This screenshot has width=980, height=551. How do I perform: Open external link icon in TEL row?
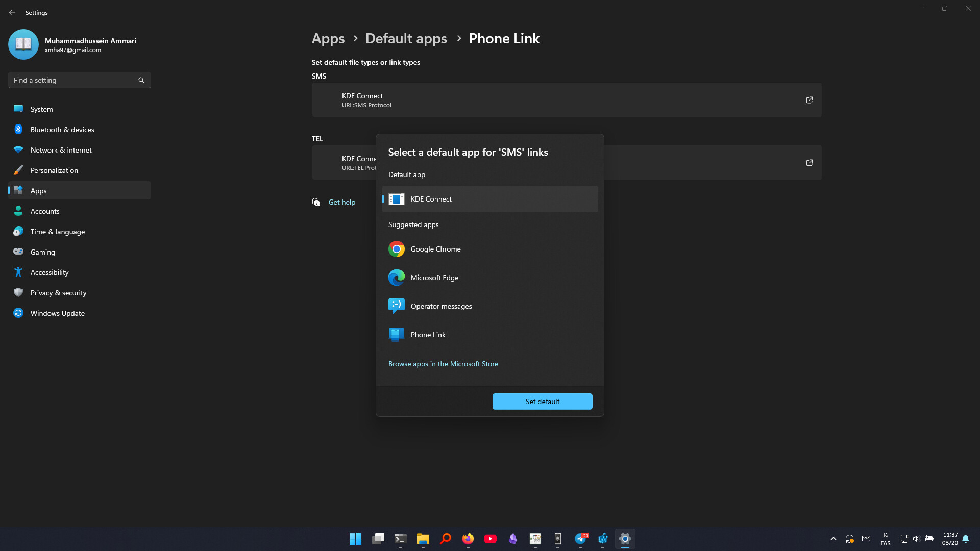[809, 163]
